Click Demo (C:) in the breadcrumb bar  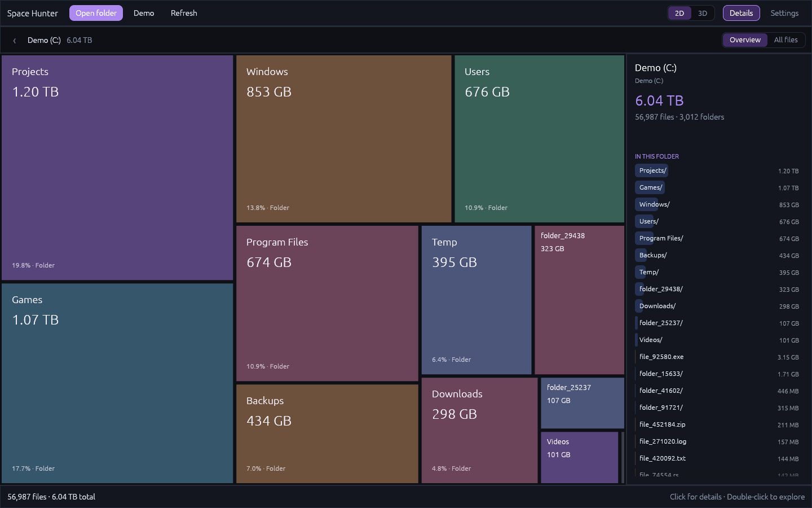point(44,40)
